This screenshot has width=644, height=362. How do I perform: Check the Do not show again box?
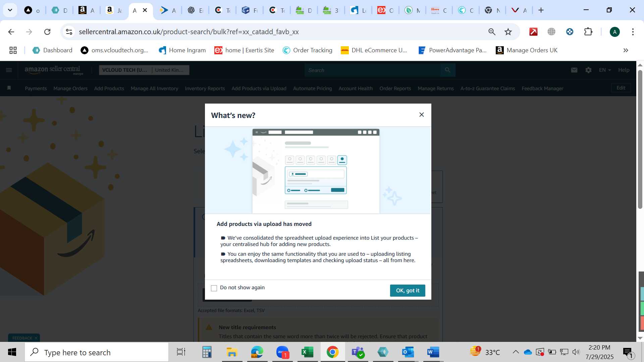[x=214, y=288]
